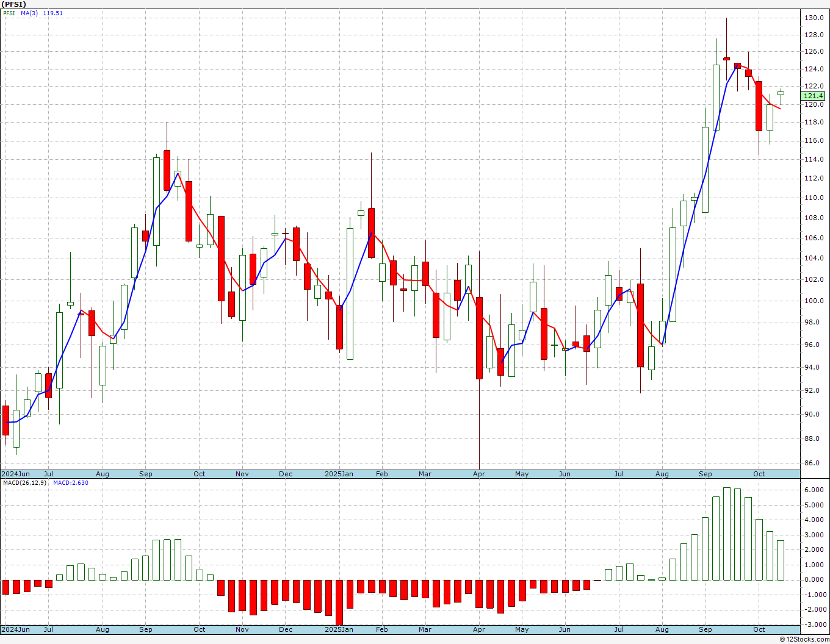This screenshot has width=830, height=644.
Task: Select the "116.0" price axis label
Action: [x=814, y=140]
